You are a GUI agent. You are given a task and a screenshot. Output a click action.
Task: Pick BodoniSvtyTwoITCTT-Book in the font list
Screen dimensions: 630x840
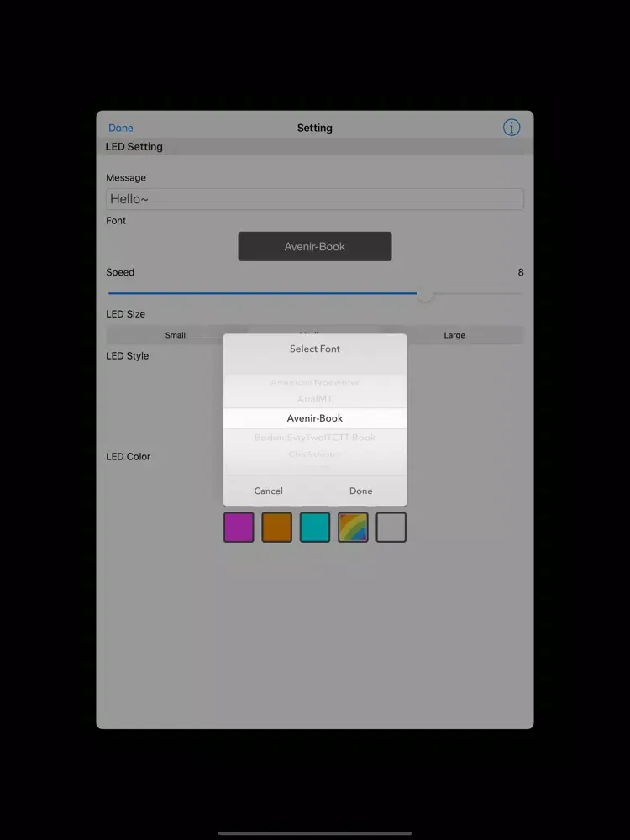(314, 438)
